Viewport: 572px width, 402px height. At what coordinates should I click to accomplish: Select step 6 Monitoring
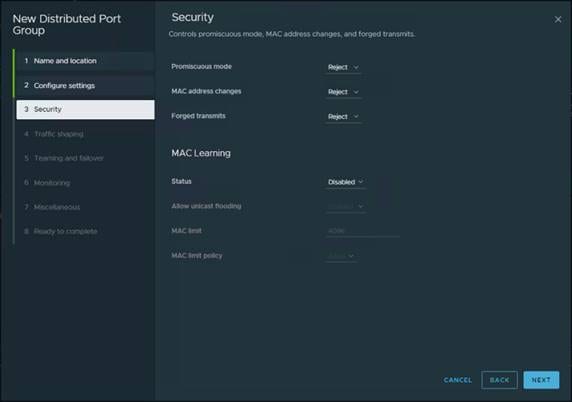[x=85, y=183]
